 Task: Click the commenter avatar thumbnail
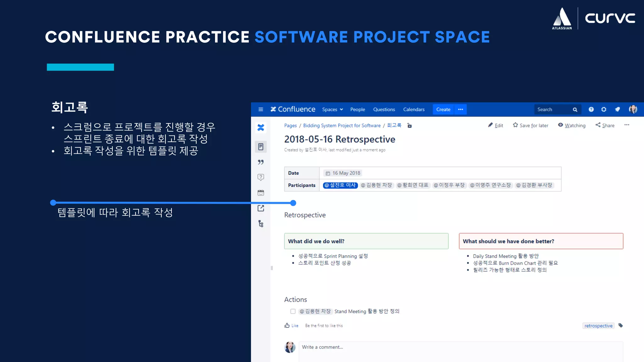(x=290, y=347)
